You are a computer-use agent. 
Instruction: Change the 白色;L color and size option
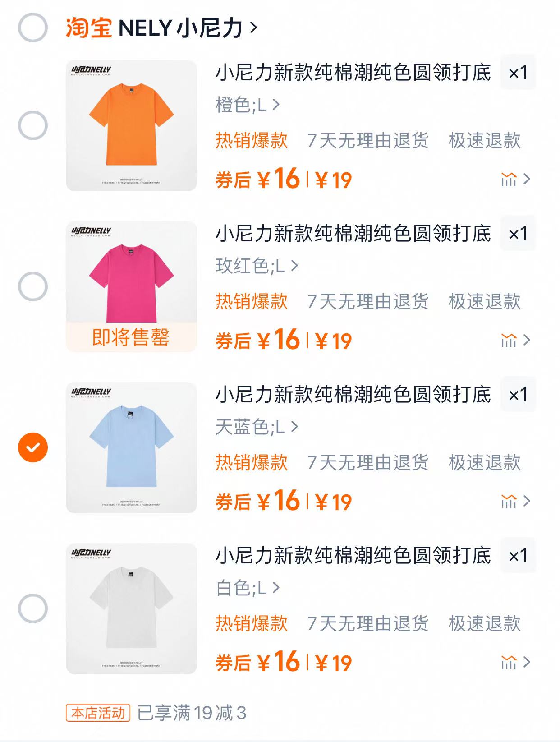[x=248, y=588]
